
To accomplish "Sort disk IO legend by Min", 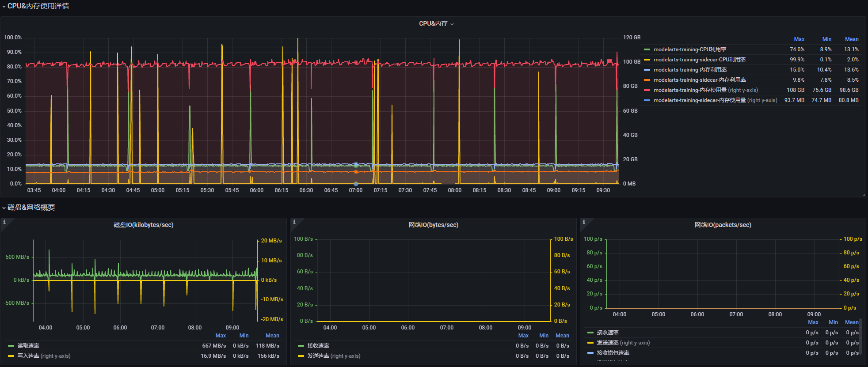I will [x=244, y=336].
